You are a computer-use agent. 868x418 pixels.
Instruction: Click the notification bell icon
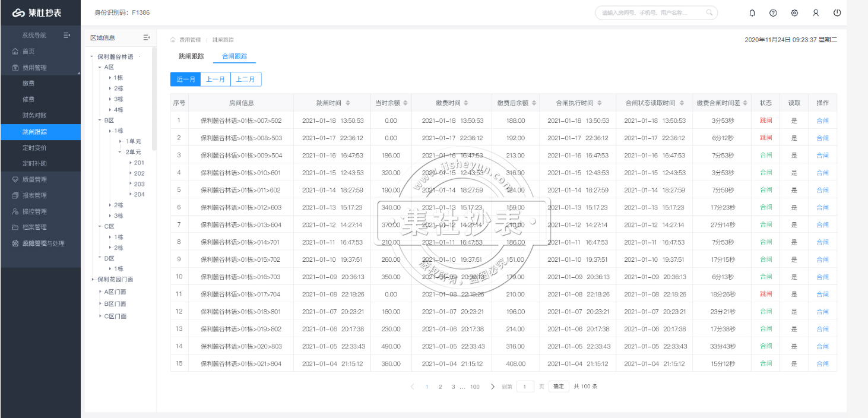(752, 12)
